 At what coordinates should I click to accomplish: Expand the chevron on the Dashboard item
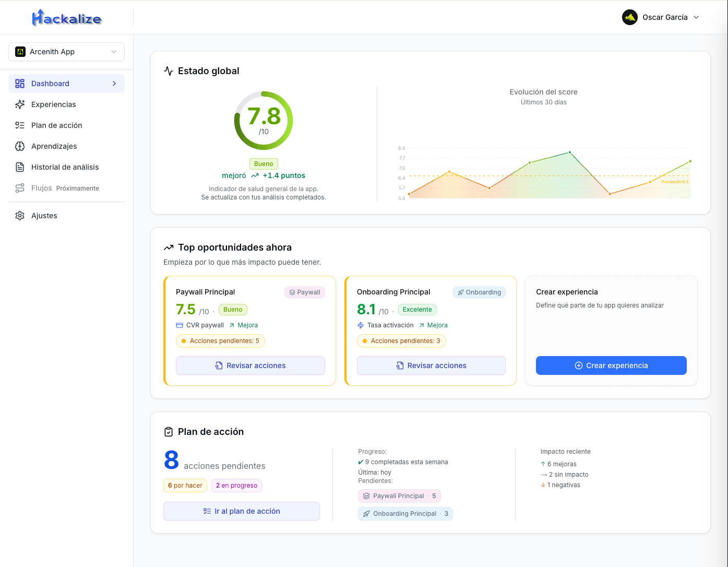tap(114, 84)
